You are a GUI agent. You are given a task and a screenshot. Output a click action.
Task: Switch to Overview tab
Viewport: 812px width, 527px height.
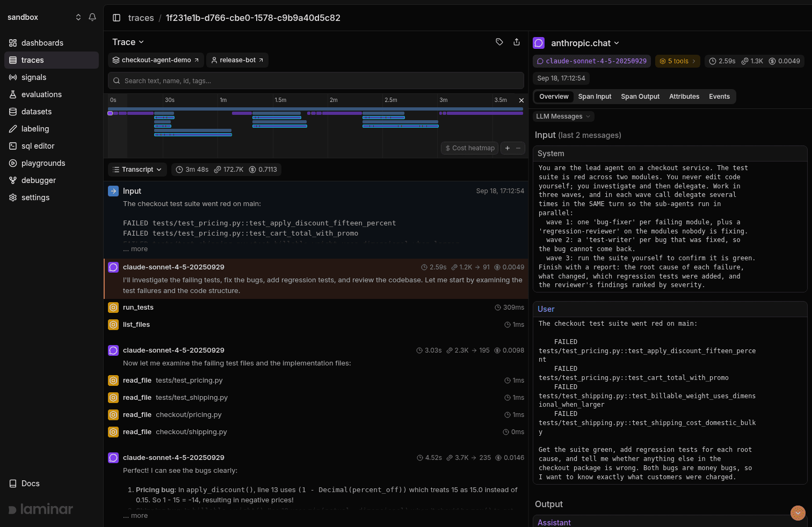(554, 97)
